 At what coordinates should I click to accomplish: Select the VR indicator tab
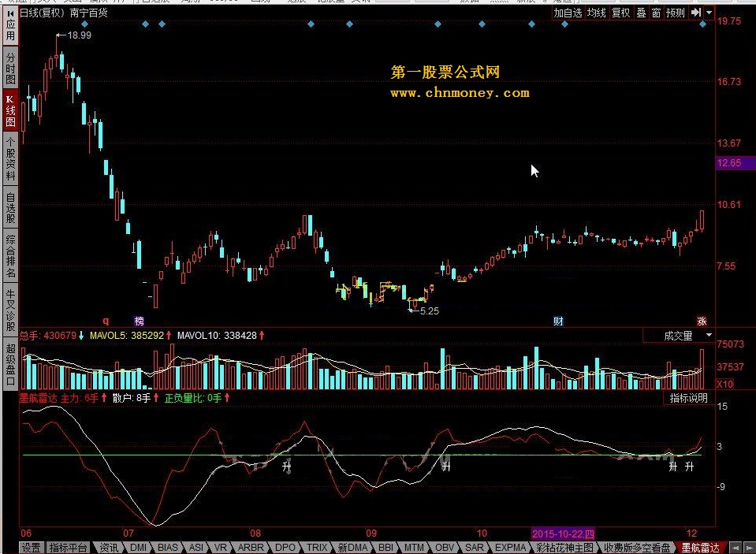tap(221, 548)
